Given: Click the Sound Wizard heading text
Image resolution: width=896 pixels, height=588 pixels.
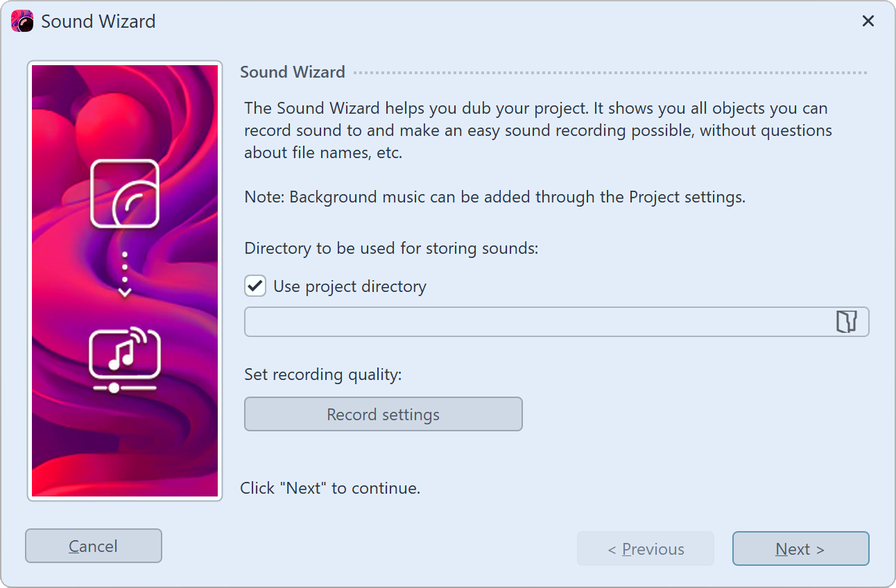Looking at the screenshot, I should (293, 72).
